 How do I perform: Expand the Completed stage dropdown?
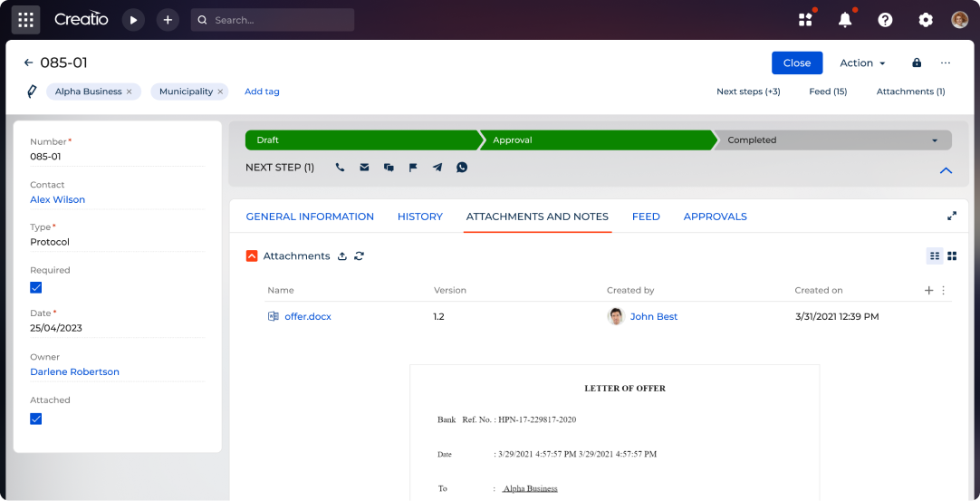pos(934,140)
